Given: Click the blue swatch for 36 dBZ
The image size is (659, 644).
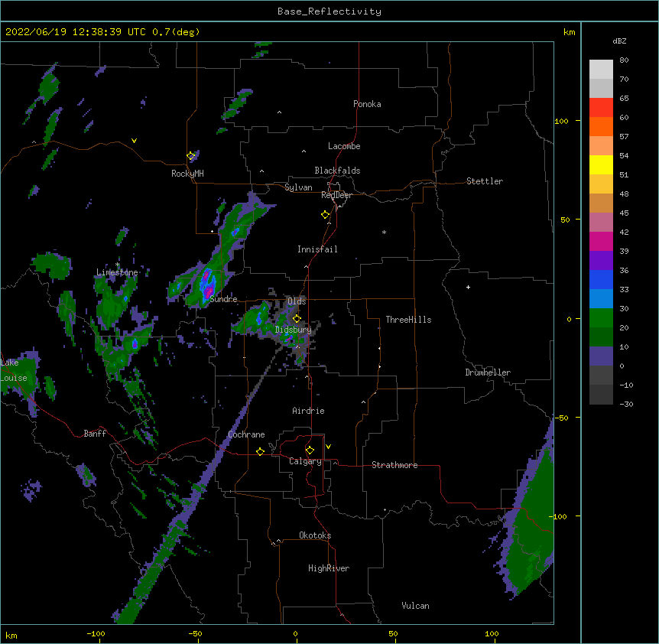Looking at the screenshot, I should (601, 279).
